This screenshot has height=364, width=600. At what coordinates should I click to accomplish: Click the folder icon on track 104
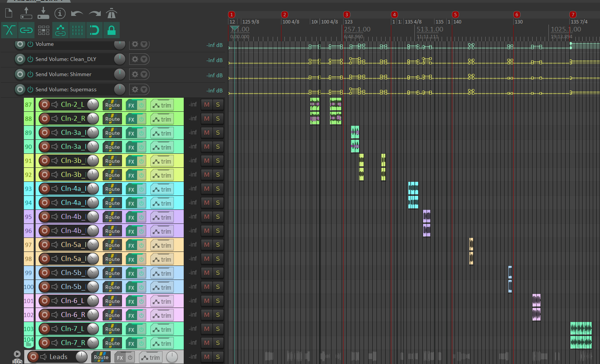point(28,344)
